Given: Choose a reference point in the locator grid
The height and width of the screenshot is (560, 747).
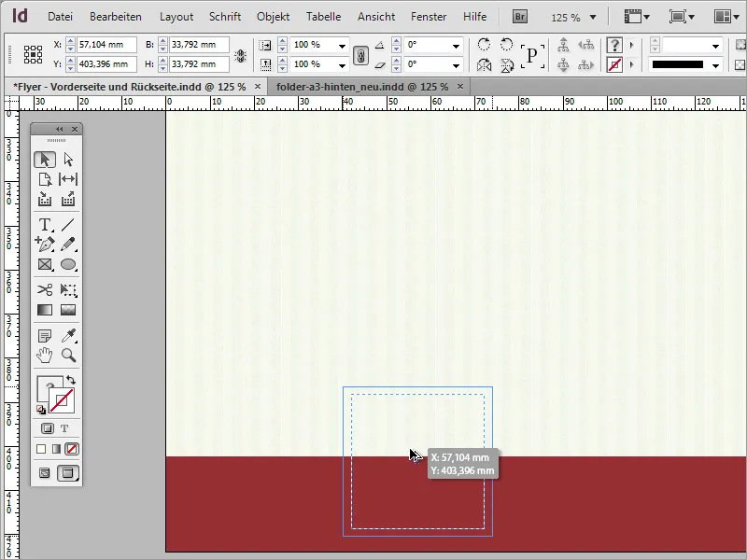Looking at the screenshot, I should coord(33,55).
